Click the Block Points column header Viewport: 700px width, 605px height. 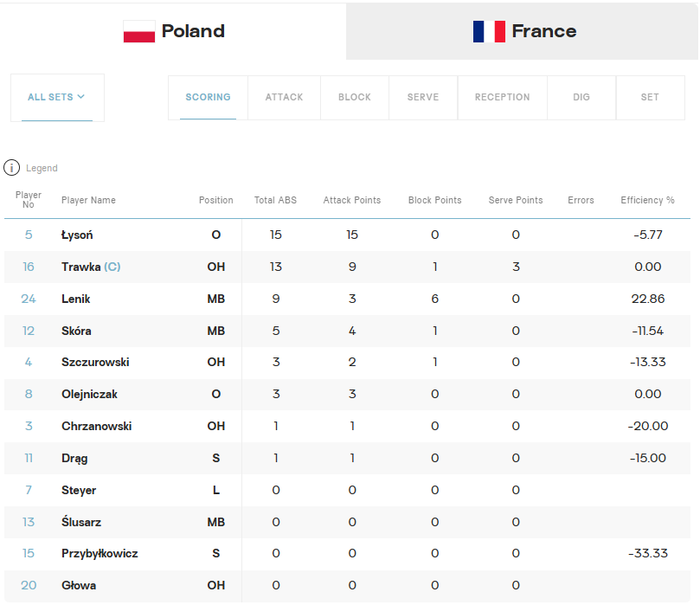(435, 200)
